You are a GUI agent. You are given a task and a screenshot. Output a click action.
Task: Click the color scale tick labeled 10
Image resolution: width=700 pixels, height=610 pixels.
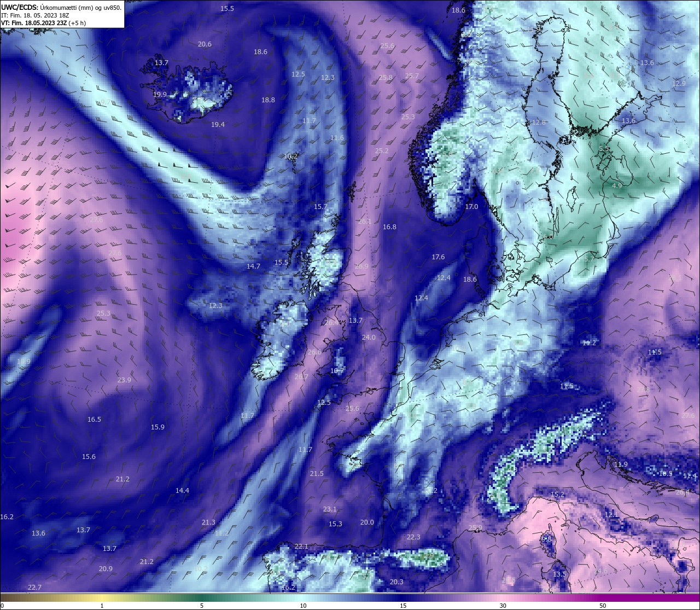[x=302, y=606]
